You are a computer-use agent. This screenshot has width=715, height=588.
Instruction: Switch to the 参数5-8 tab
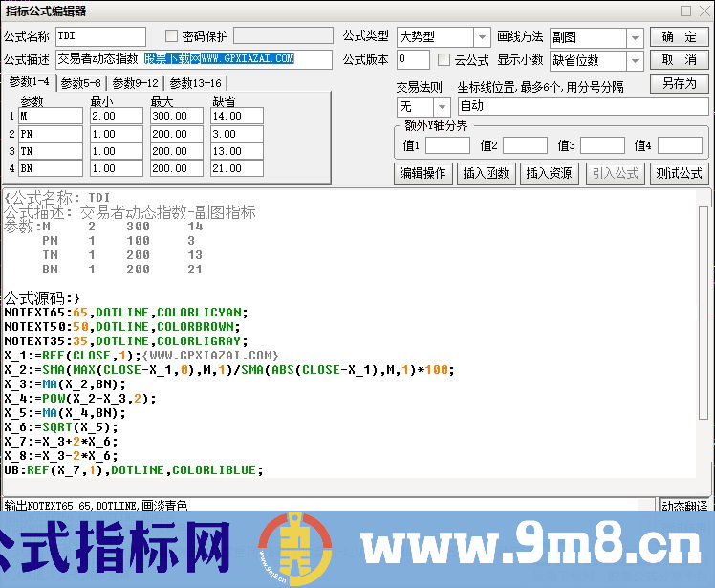(80, 83)
